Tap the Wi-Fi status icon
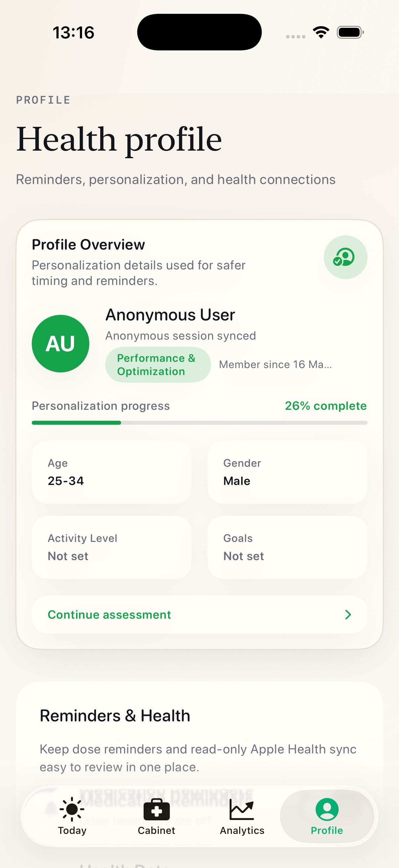The height and width of the screenshot is (868, 399). pyautogui.click(x=321, y=32)
